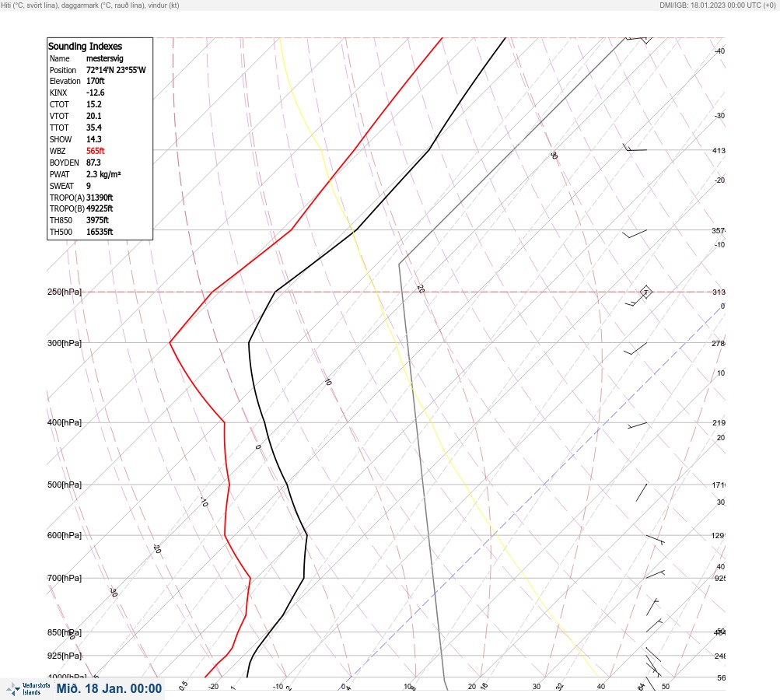Click the wind barb at 300 hPa level

pos(635,348)
